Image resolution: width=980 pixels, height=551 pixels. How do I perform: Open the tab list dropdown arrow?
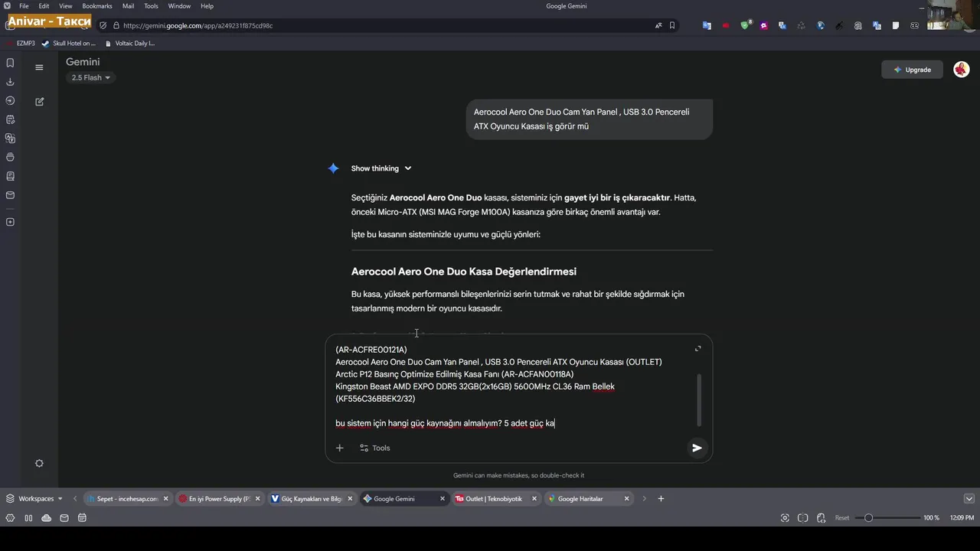969,498
